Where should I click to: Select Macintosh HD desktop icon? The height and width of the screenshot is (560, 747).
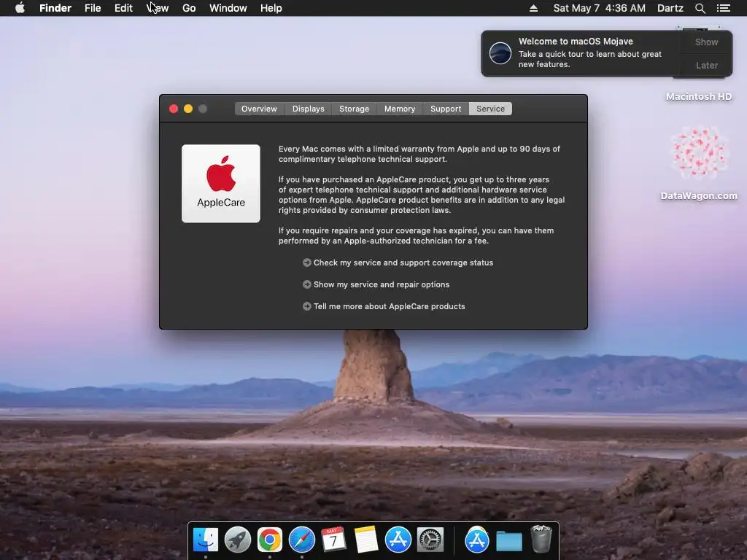(x=699, y=97)
